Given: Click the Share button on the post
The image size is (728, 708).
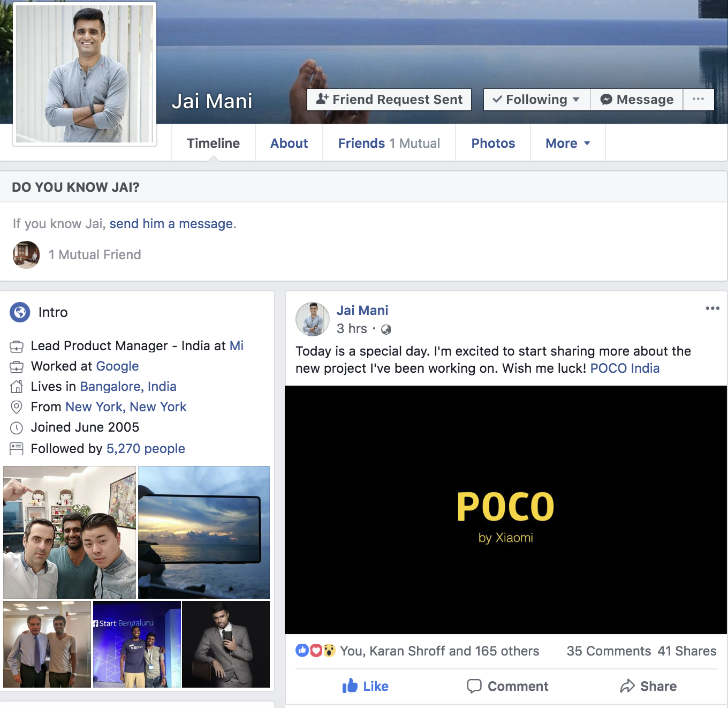Looking at the screenshot, I should [648, 687].
